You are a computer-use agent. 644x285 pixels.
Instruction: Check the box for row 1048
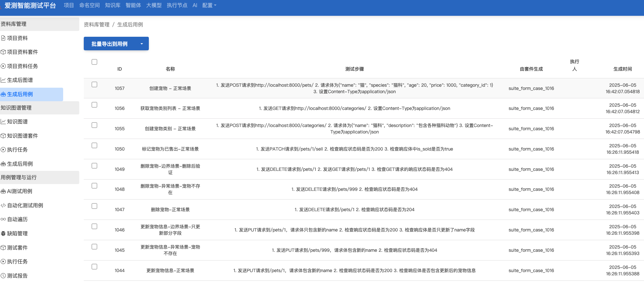tap(94, 186)
